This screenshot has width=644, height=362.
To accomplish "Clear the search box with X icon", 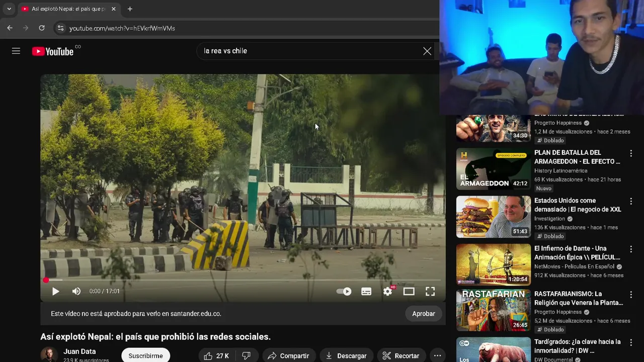I will point(427,51).
